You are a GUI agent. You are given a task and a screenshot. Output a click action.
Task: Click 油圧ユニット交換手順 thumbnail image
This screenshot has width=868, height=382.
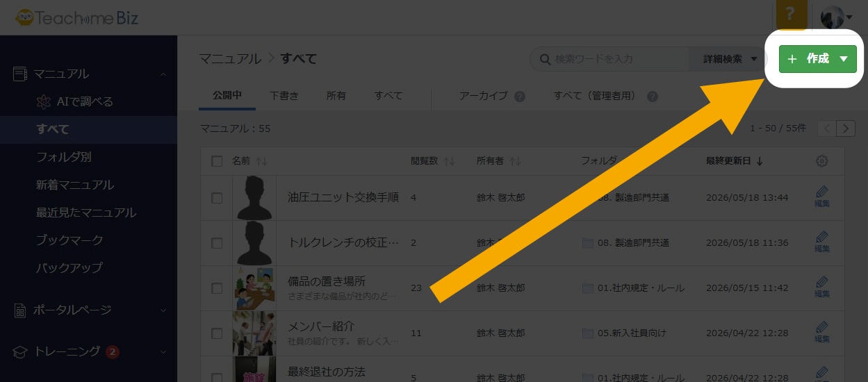[x=254, y=198]
